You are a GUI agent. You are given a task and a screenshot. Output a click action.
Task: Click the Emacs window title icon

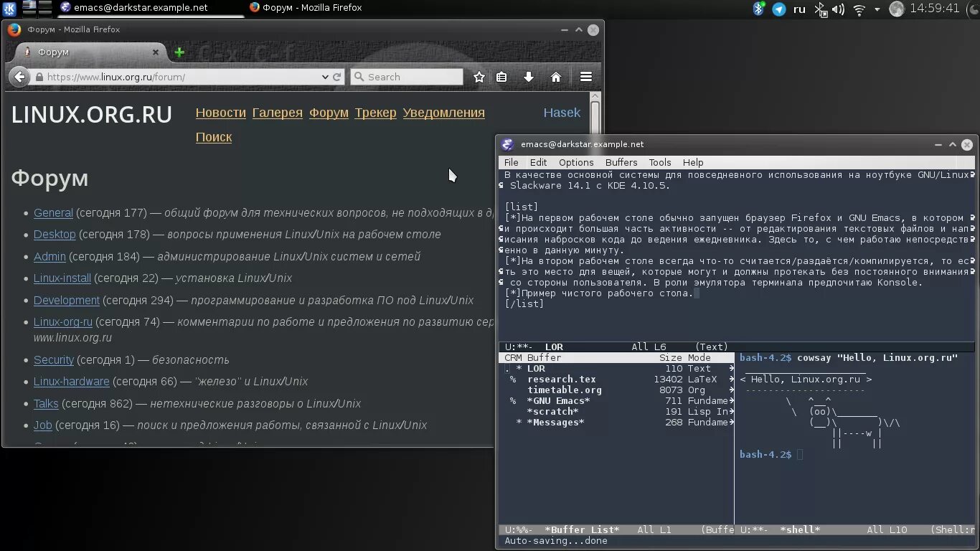[507, 144]
